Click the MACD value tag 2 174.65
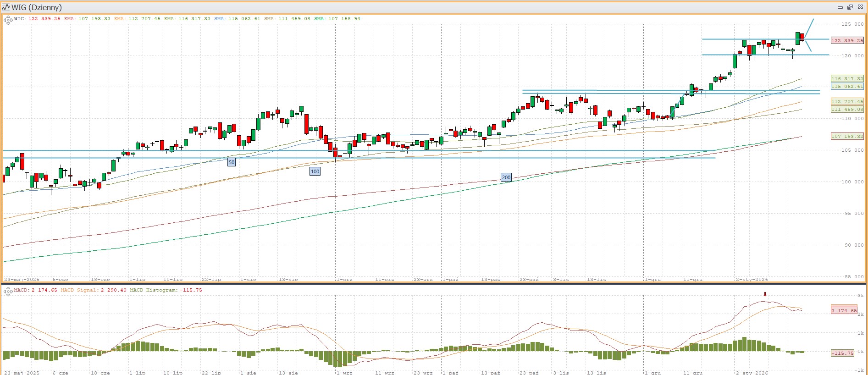This screenshot has height=375, width=868. pyautogui.click(x=844, y=310)
